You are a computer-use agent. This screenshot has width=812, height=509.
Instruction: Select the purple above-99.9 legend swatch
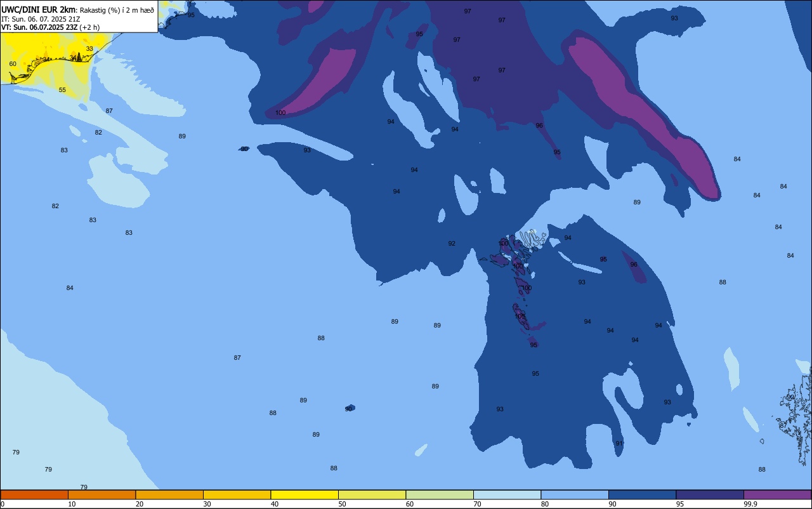[x=777, y=494]
